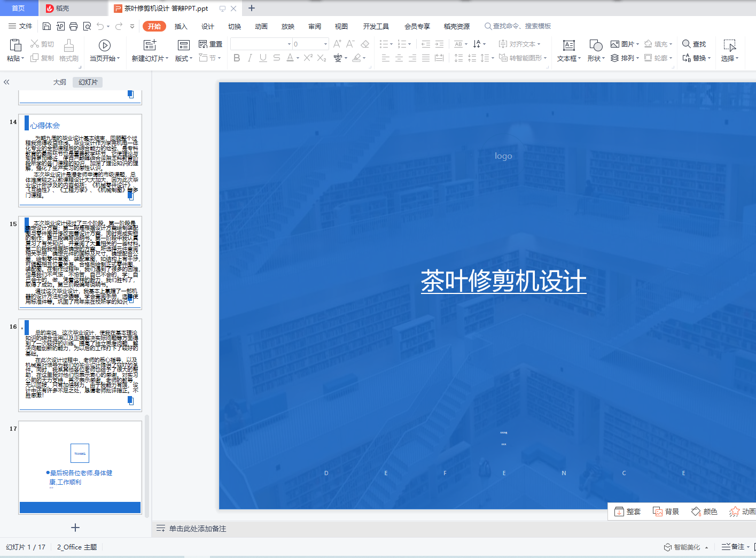Click the title link 茶叶修剪机设计
This screenshot has height=558, width=756.
pos(503,281)
